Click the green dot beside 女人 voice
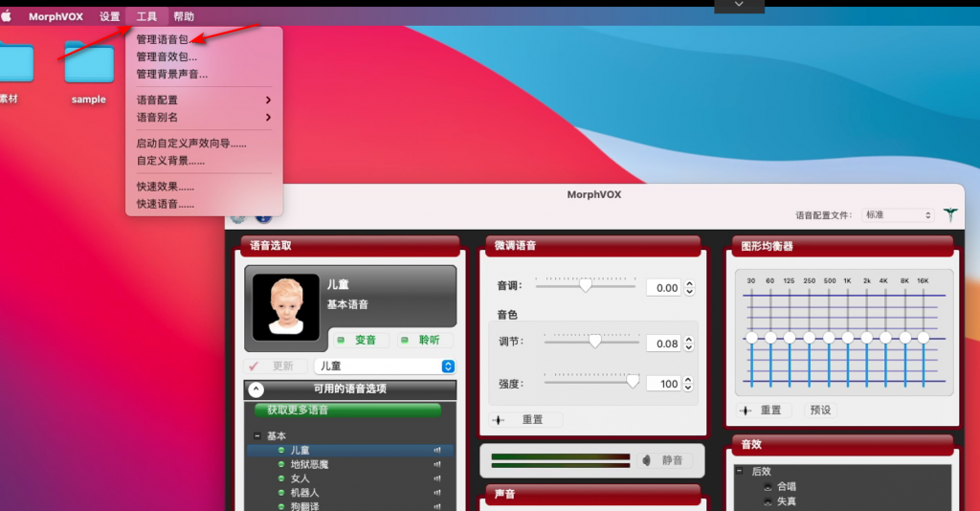This screenshot has width=980, height=511. tap(281, 478)
